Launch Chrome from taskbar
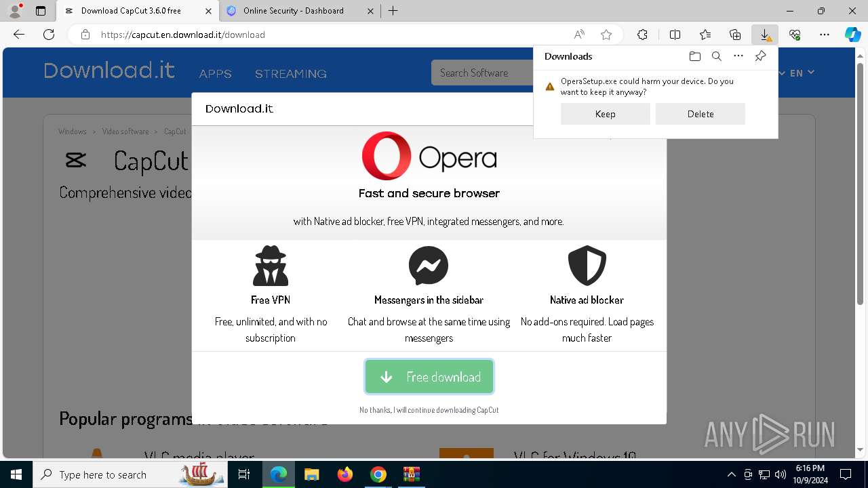868x488 pixels. coord(378,474)
